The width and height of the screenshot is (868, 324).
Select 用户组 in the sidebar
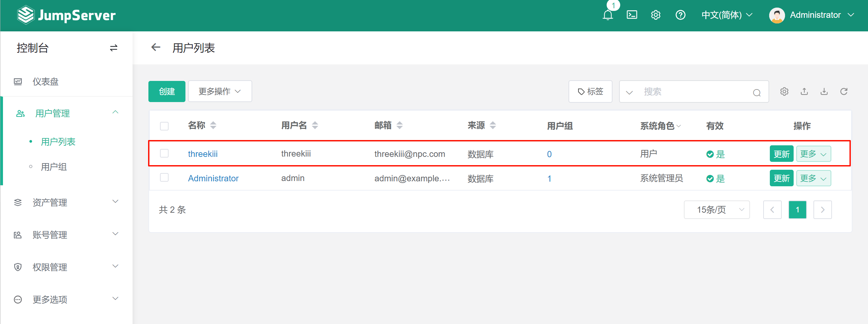coord(54,167)
